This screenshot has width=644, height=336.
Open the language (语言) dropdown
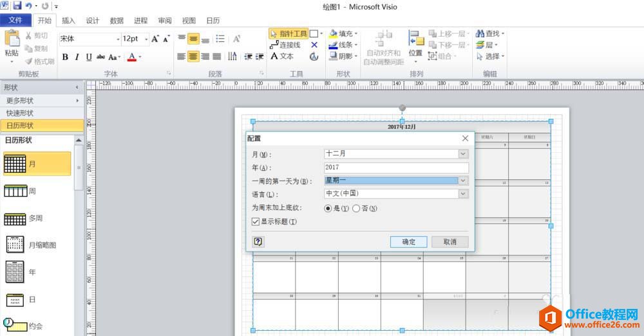(x=463, y=193)
